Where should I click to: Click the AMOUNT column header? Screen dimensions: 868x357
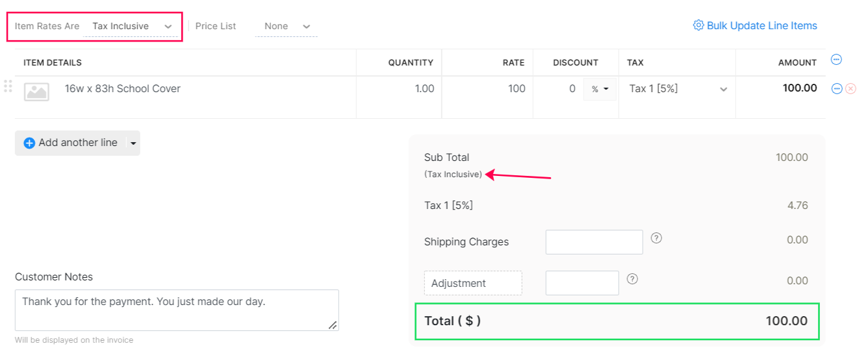coord(797,63)
